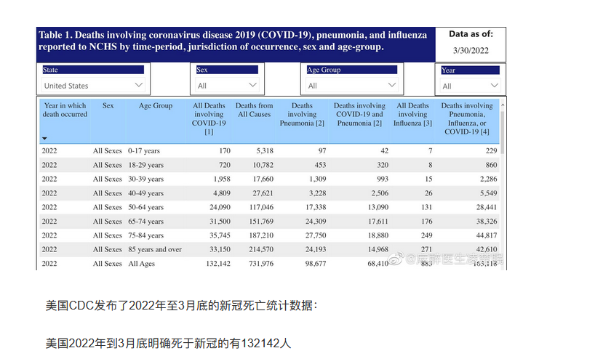Select the 85 years and over row
The width and height of the screenshot is (595, 364).
pos(269,250)
